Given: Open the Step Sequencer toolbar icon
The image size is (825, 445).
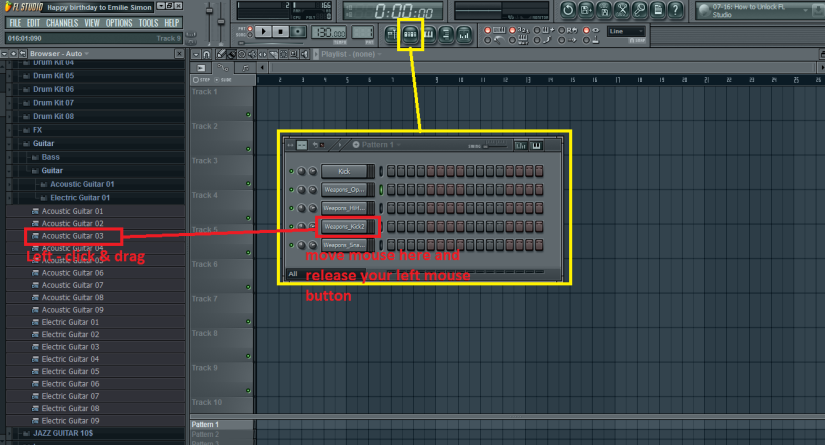Looking at the screenshot, I should pos(410,35).
